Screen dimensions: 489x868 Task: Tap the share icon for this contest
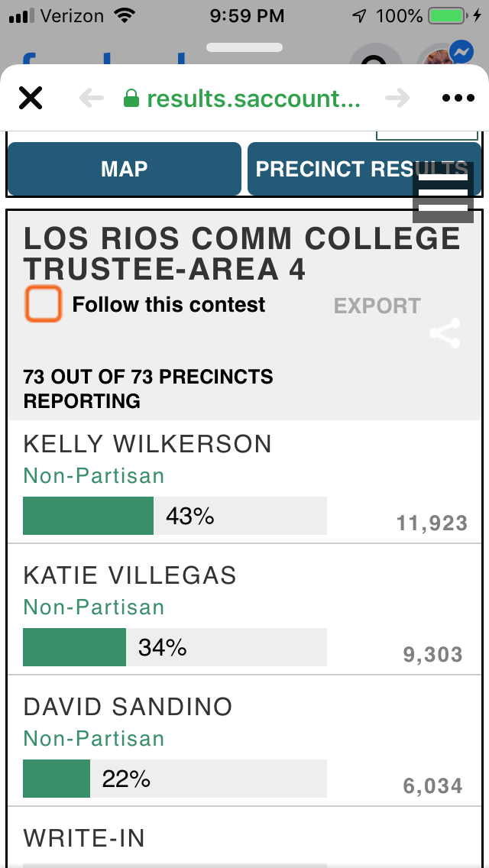[445, 334]
